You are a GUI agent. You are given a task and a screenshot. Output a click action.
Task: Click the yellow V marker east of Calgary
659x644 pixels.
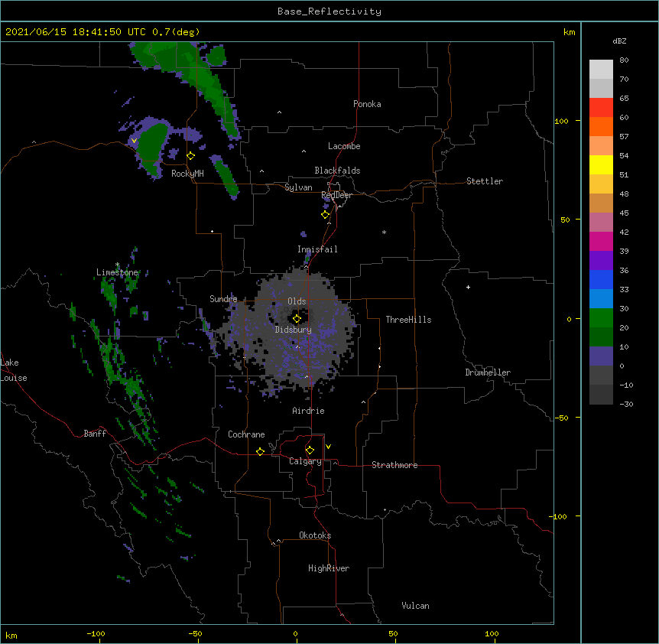(328, 447)
